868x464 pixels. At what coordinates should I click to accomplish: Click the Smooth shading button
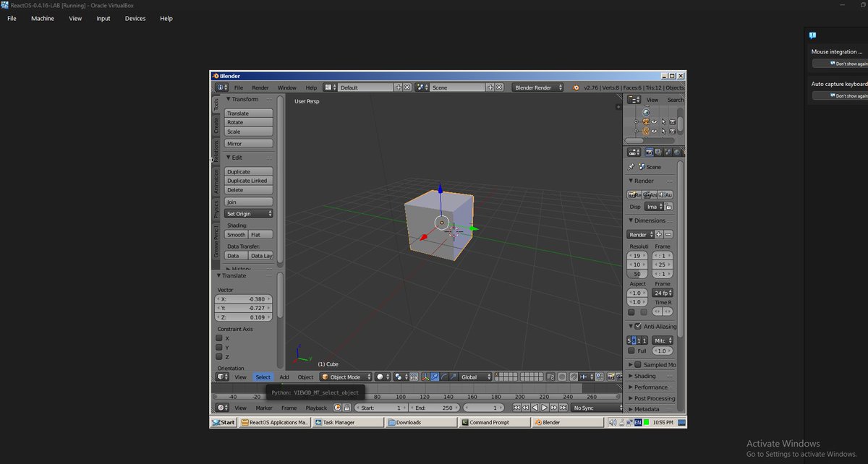237,235
